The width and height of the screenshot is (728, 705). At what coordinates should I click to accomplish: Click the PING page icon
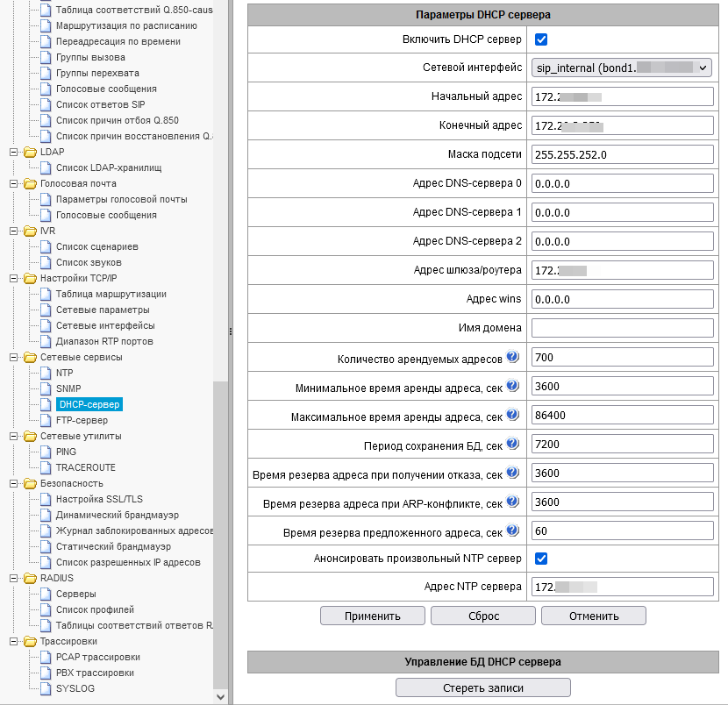pos(46,452)
